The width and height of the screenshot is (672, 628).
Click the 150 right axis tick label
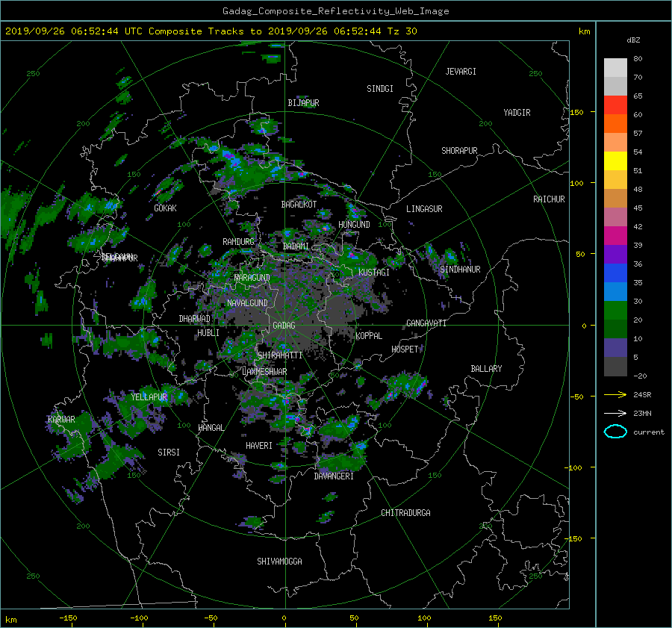(577, 112)
